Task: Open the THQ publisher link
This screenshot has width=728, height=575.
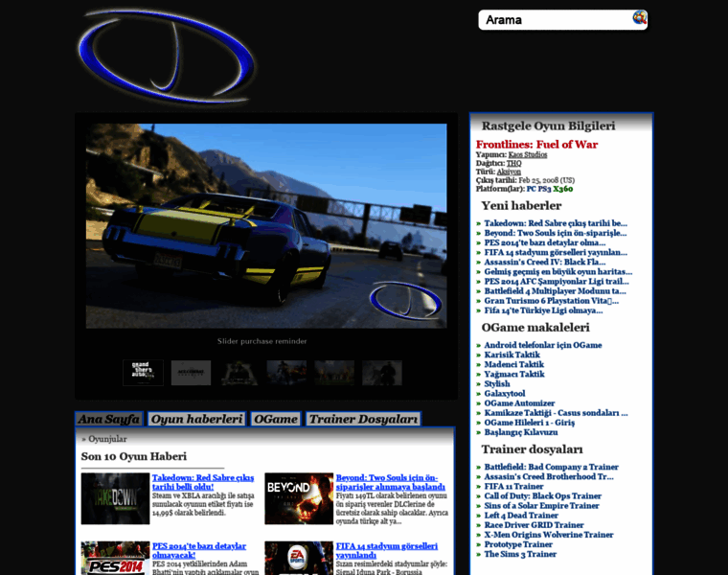Action: pyautogui.click(x=514, y=163)
